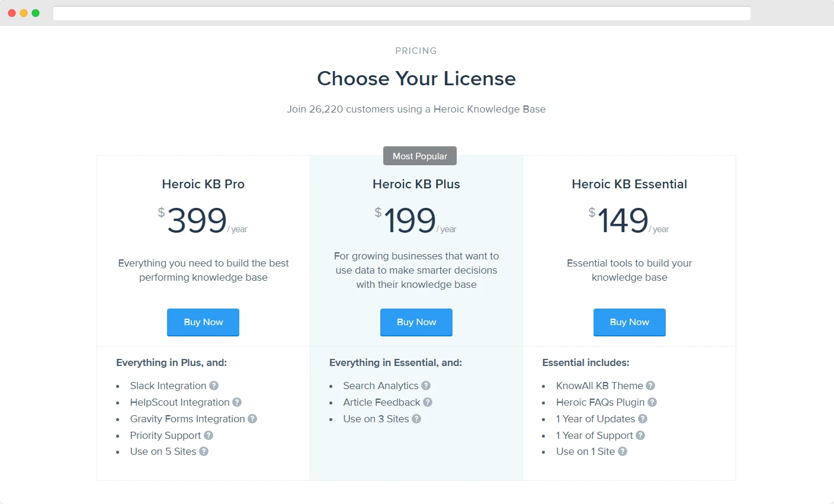Open the KnowAll KB Theme help tooltip
Image resolution: width=834 pixels, height=504 pixels.
650,386
